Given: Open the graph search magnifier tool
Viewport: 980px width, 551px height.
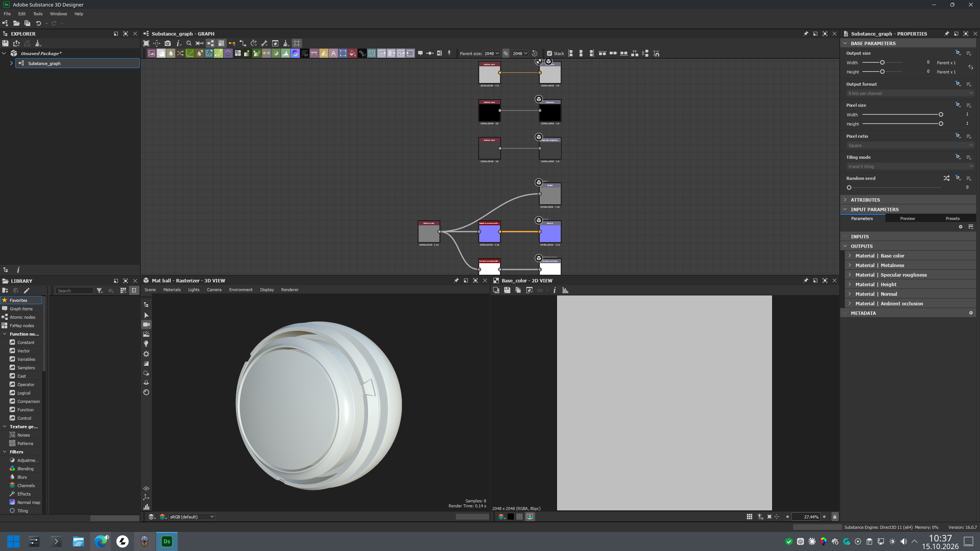Looking at the screenshot, I should 189,43.
